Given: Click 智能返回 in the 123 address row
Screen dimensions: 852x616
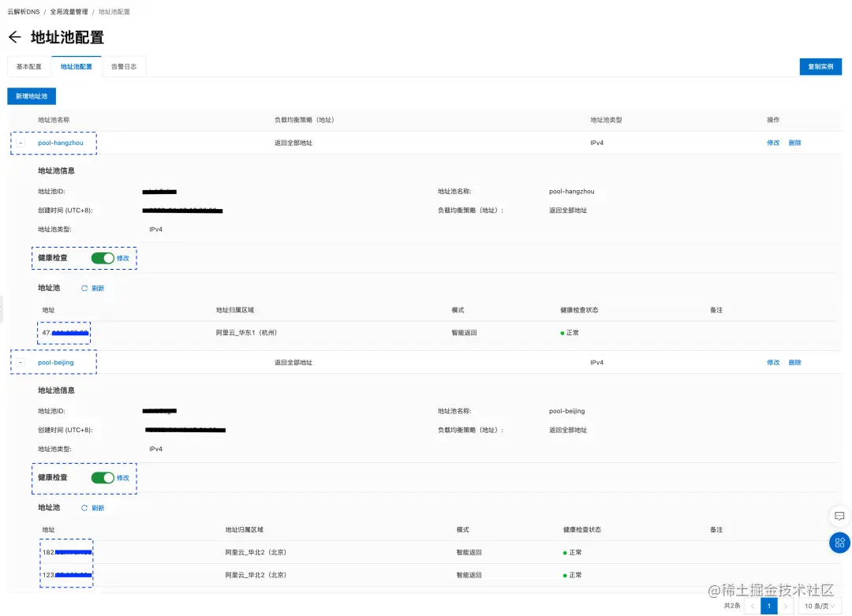Looking at the screenshot, I should point(469,575).
